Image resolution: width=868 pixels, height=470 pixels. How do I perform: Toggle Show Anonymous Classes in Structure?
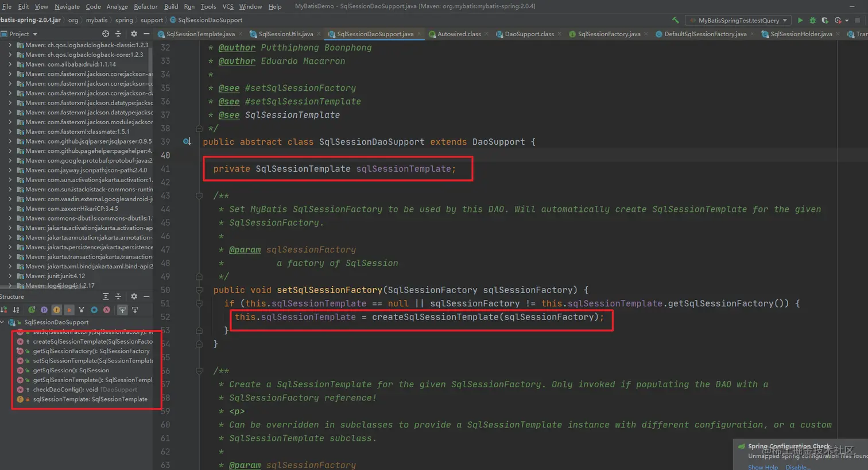(94, 310)
